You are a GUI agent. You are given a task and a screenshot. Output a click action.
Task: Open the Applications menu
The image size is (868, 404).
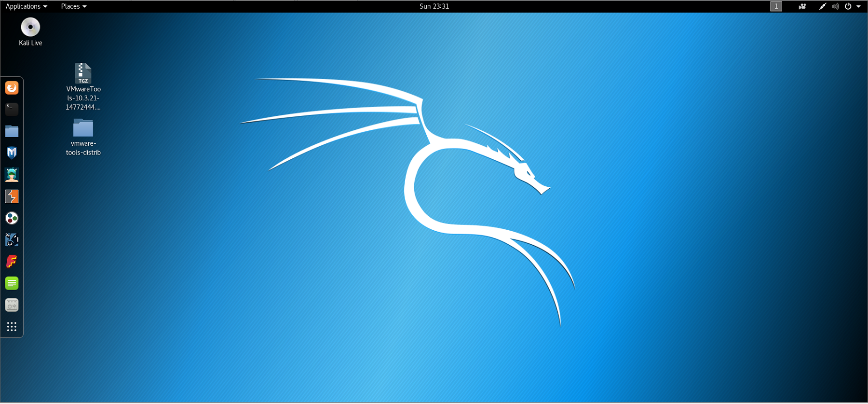(x=27, y=6)
